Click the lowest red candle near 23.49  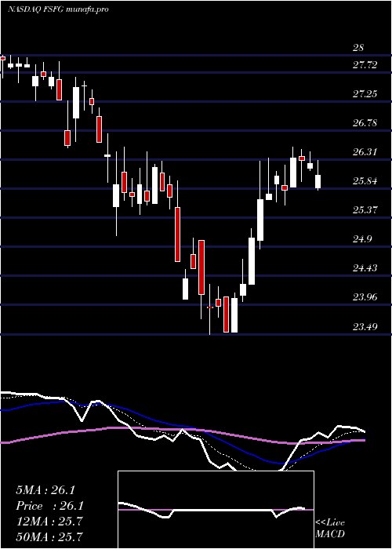coord(226,314)
